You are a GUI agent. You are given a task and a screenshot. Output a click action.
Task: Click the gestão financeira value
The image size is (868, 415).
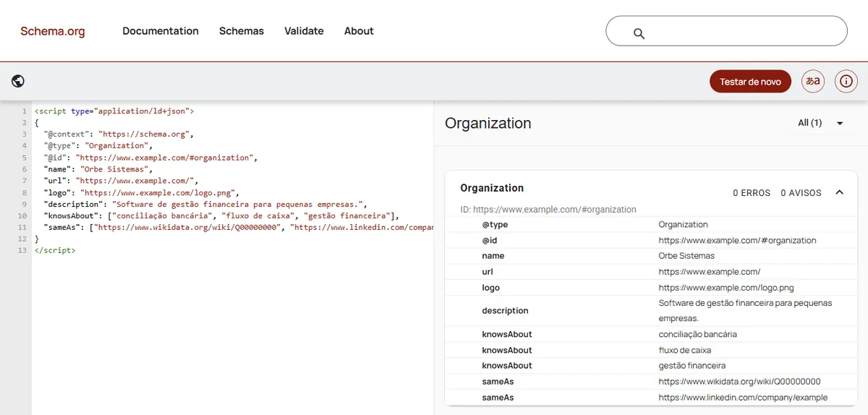pyautogui.click(x=692, y=366)
